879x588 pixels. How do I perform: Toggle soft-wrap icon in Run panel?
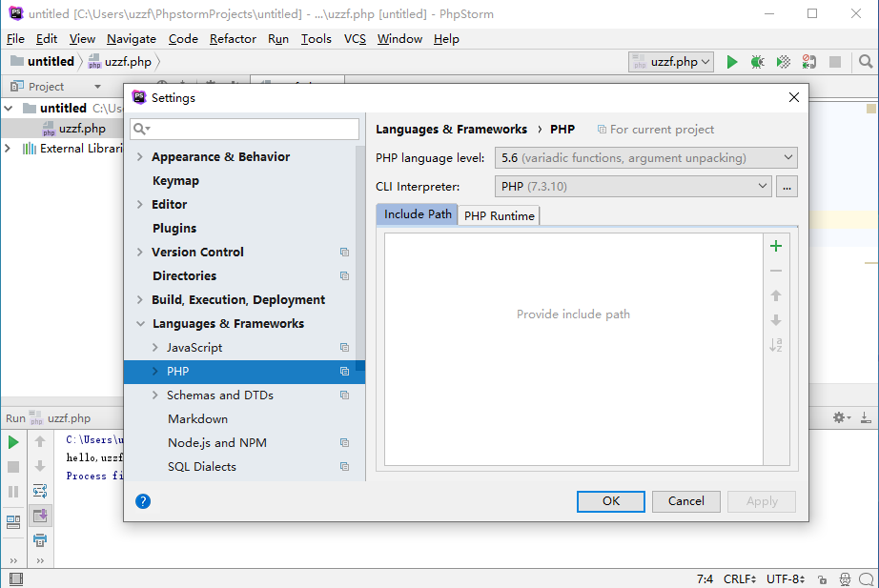pos(40,492)
